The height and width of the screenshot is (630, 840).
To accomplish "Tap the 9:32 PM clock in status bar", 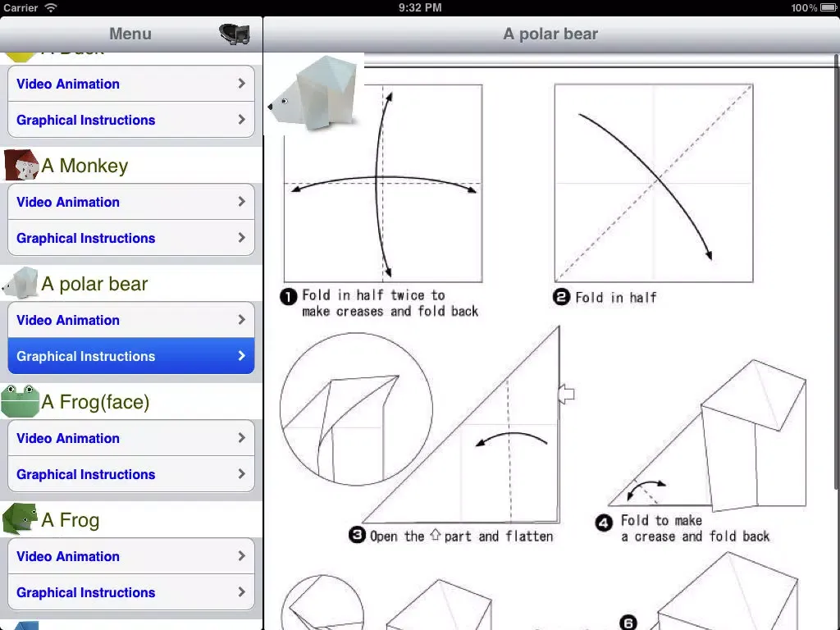I will click(420, 7).
